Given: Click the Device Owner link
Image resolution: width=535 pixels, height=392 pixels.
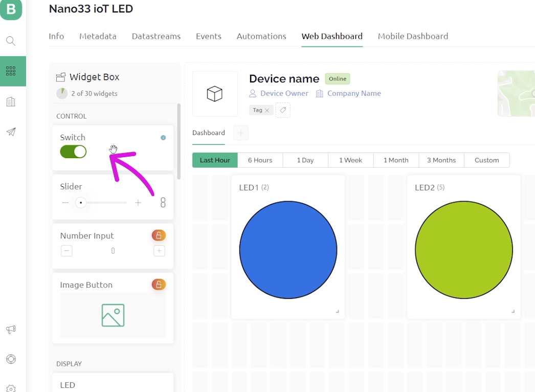Looking at the screenshot, I should [284, 93].
